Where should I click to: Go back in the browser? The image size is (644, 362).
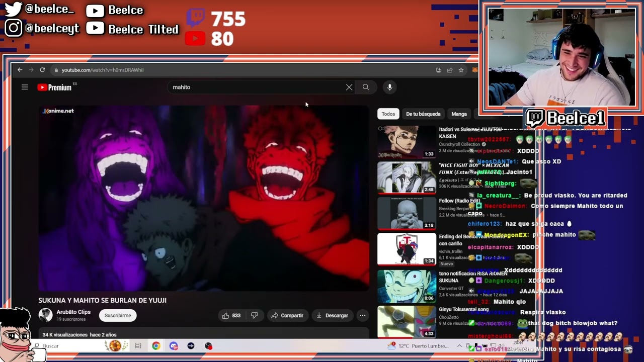point(20,70)
